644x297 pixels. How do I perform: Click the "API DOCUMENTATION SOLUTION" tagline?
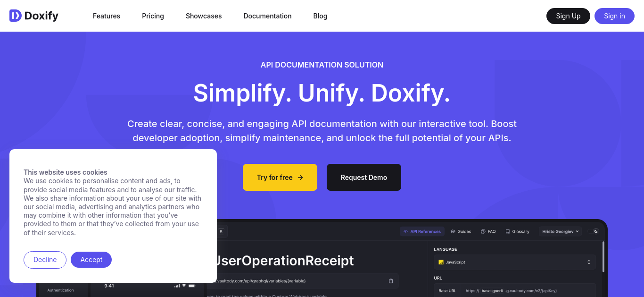(x=322, y=65)
